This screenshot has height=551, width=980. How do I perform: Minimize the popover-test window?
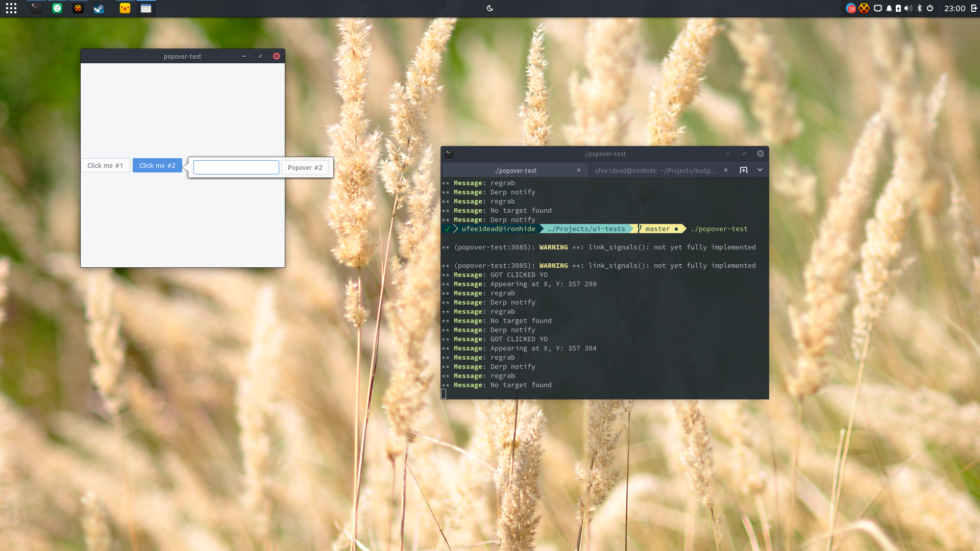click(x=244, y=56)
